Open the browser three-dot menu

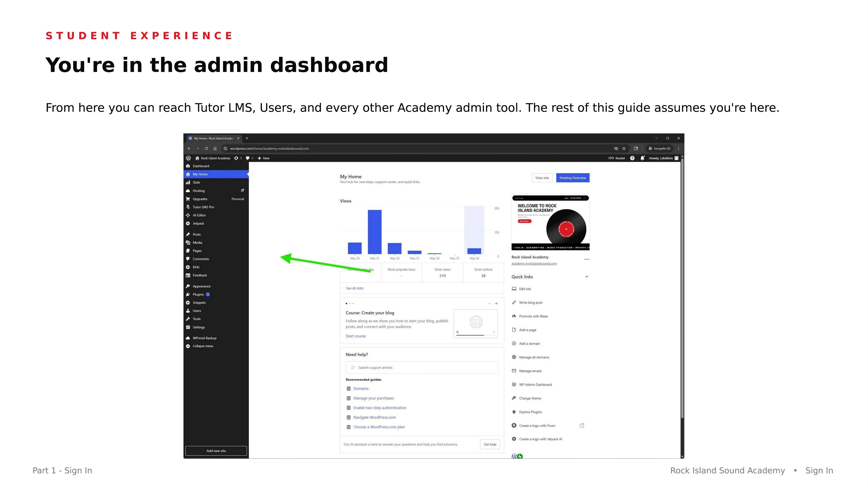[679, 149]
